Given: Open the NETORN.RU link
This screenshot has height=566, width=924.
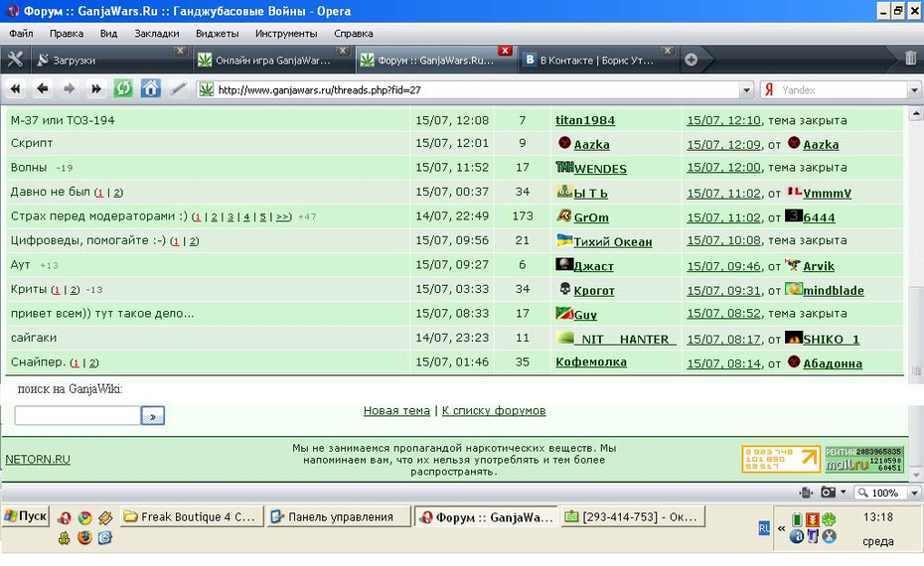Looking at the screenshot, I should 38,460.
